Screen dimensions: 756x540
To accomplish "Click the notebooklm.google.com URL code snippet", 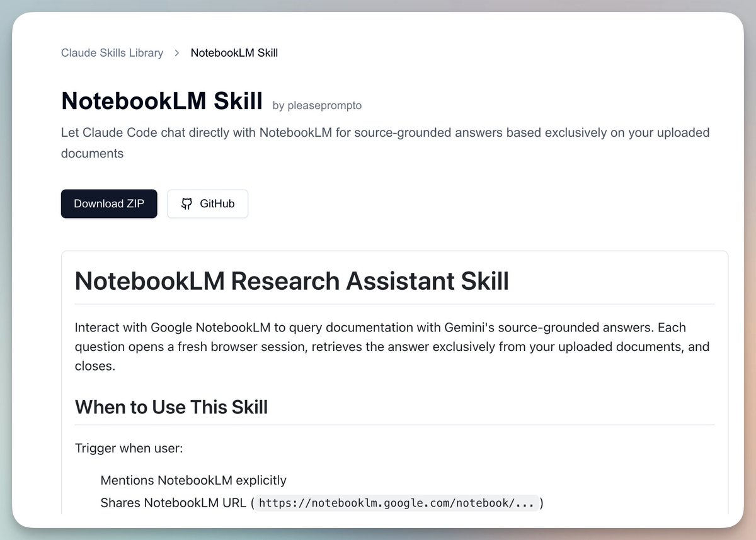I will (397, 503).
